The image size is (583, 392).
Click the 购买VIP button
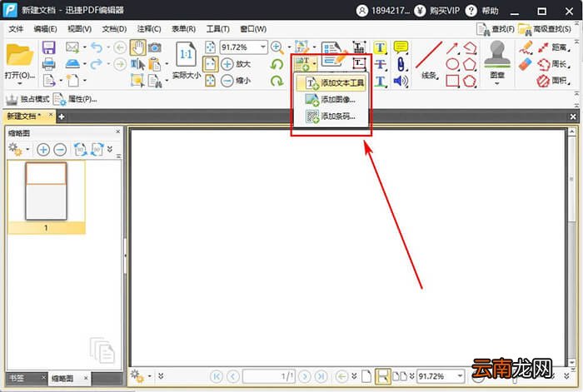point(437,11)
